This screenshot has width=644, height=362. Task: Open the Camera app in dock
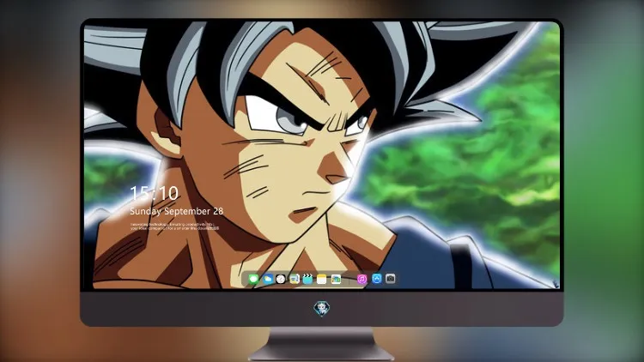pyautogui.click(x=391, y=279)
